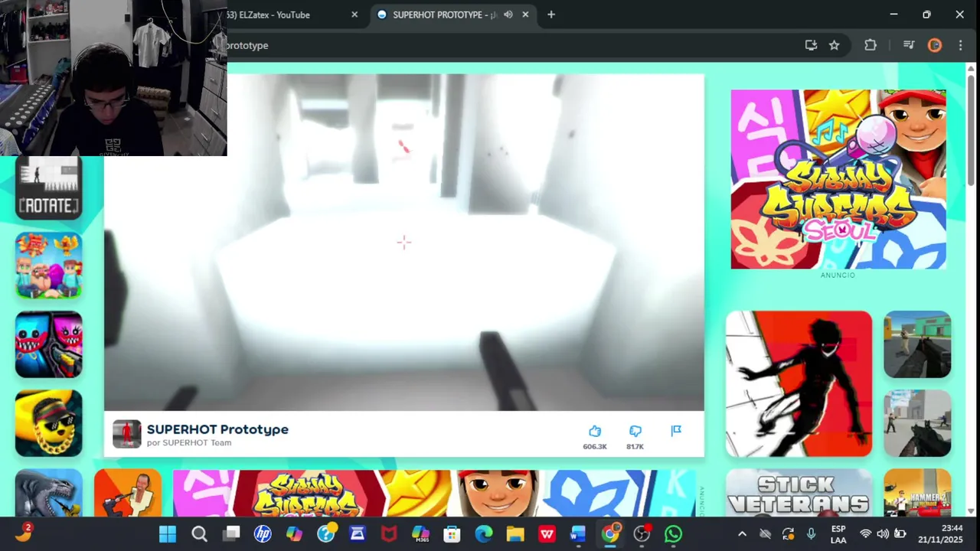Open File Explorer from taskbar
Viewport: 980px width, 551px height.
tap(515, 534)
